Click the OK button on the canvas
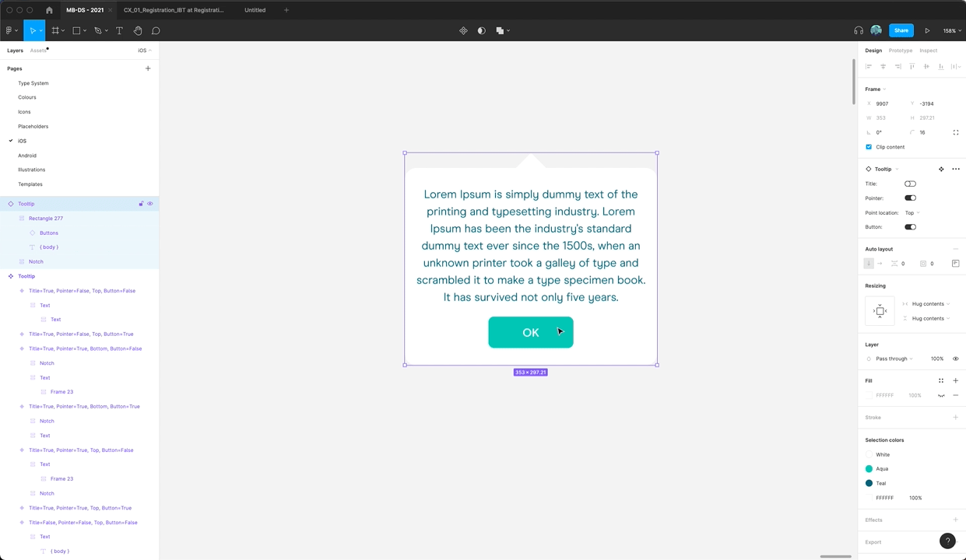The image size is (966, 560). pos(530,332)
